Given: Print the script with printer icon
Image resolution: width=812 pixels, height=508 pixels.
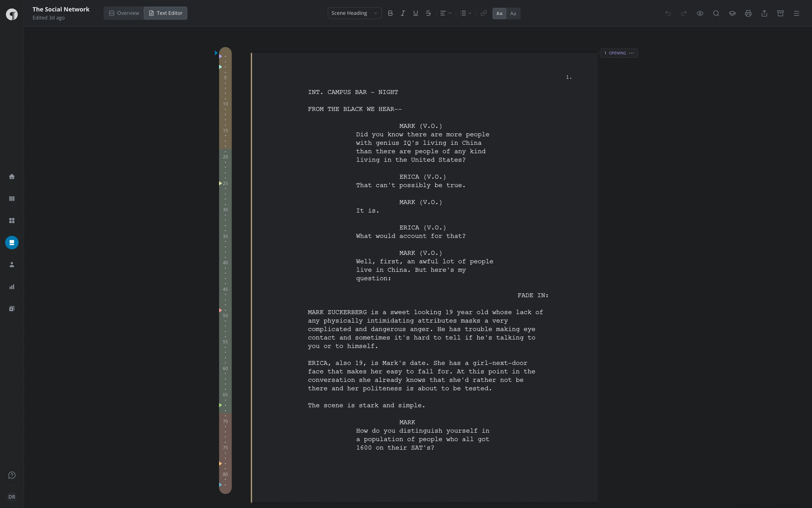Looking at the screenshot, I should point(748,13).
